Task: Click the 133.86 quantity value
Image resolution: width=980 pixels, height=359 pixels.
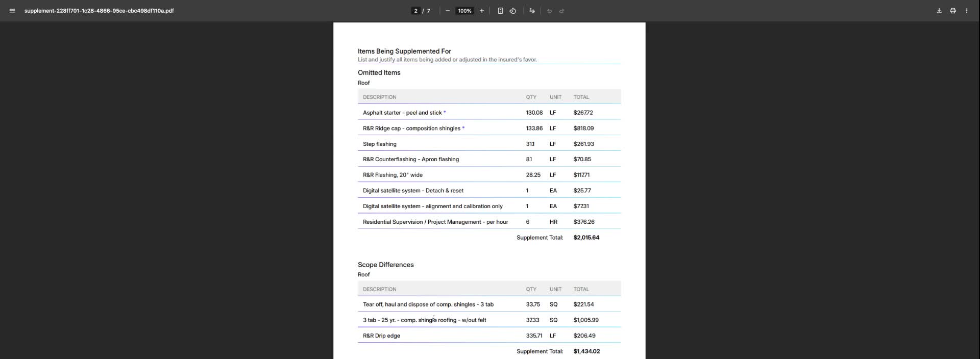Action: 534,129
